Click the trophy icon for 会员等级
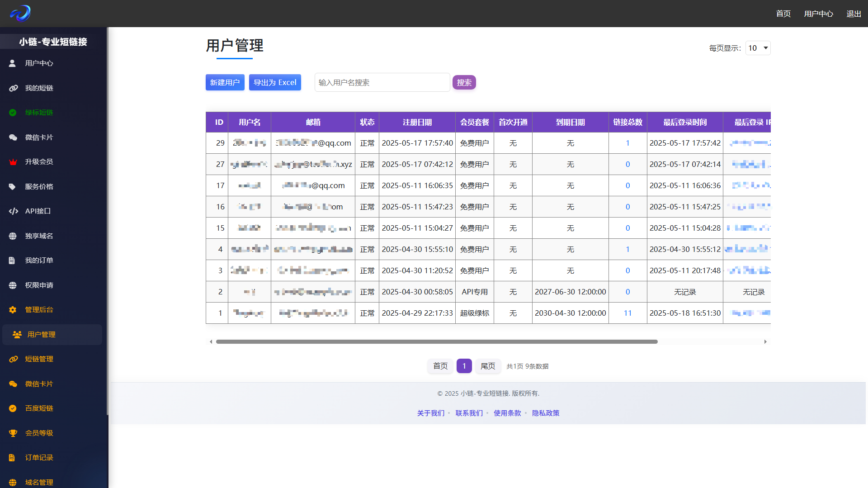The width and height of the screenshot is (868, 488). click(x=13, y=433)
